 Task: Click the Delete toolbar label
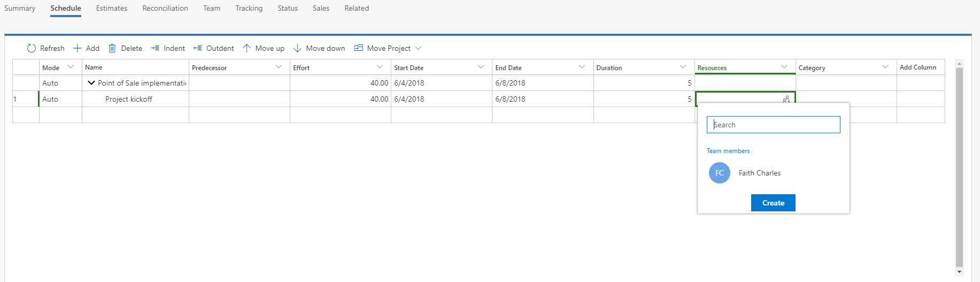pos(132,48)
